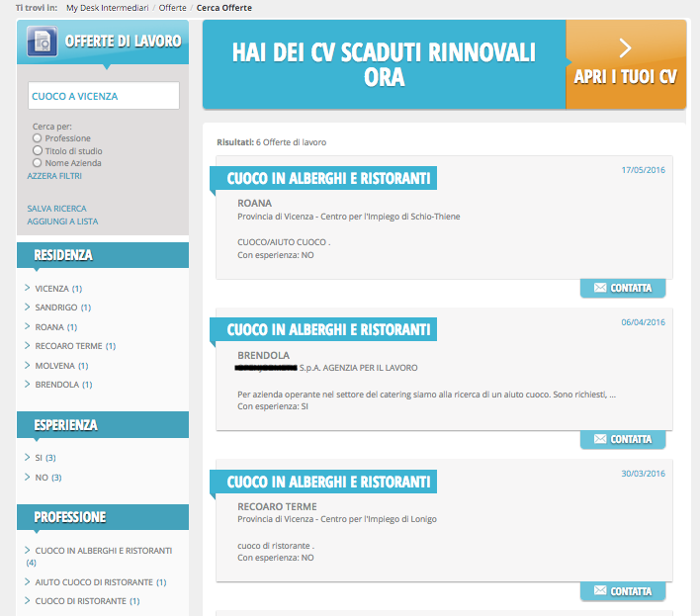Expand the Sandrigo residence filter
700x616 pixels.
pyautogui.click(x=55, y=308)
